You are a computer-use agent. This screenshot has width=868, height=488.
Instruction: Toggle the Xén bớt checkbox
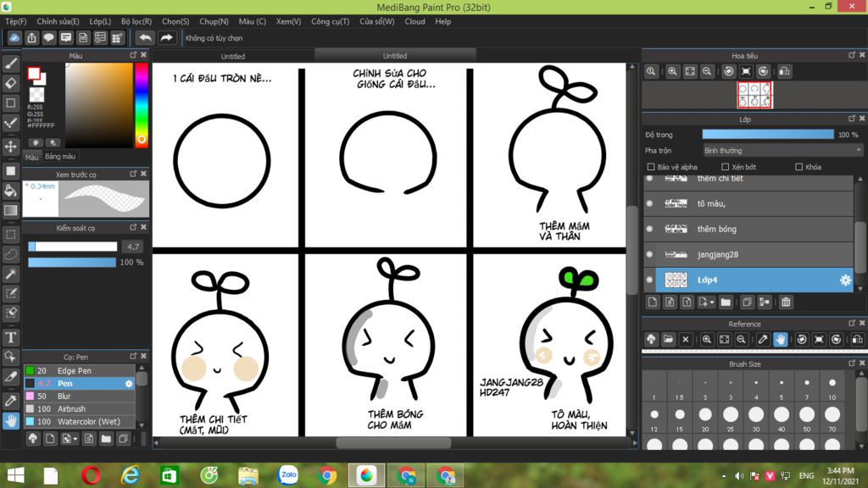tap(726, 167)
